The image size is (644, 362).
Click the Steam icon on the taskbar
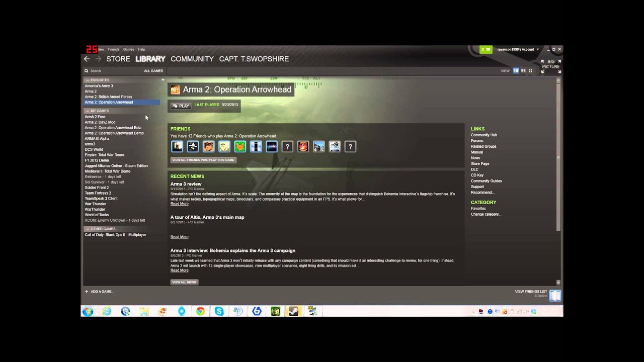click(293, 311)
